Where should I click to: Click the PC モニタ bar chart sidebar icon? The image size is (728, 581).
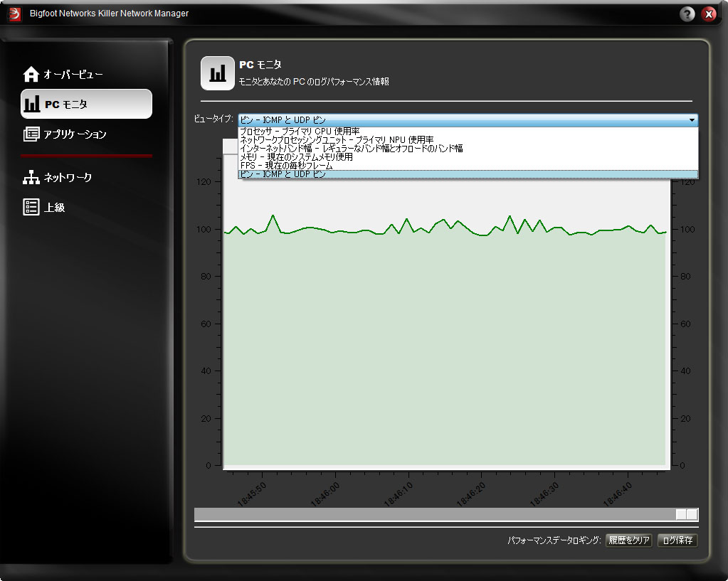pyautogui.click(x=31, y=104)
